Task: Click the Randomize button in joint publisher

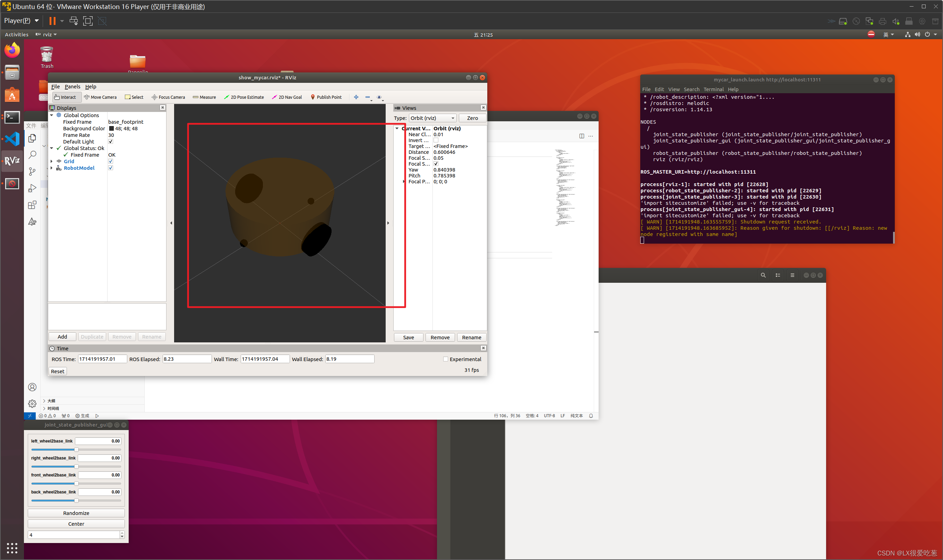Action: [x=75, y=513]
